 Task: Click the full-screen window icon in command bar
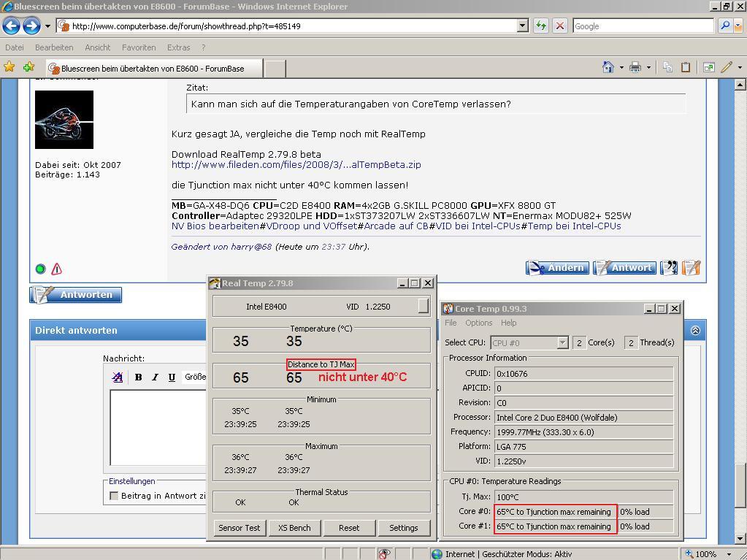pyautogui.click(x=708, y=67)
